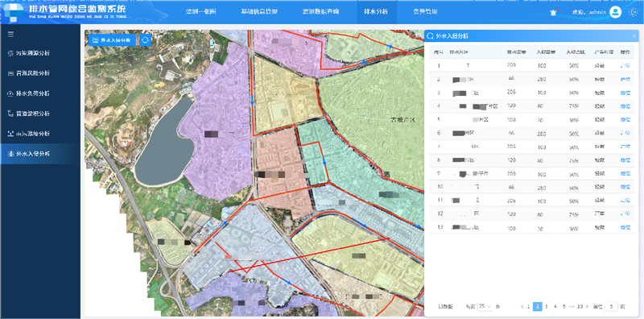The image size is (644, 319).
Task: Go to the previous page with the left arrow
Action: coord(522,306)
